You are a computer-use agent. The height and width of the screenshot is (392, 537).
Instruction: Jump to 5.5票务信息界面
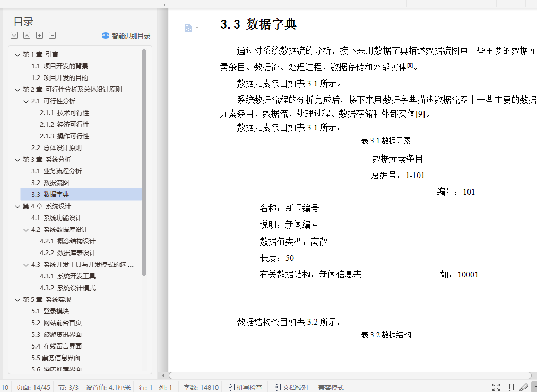coord(56,358)
